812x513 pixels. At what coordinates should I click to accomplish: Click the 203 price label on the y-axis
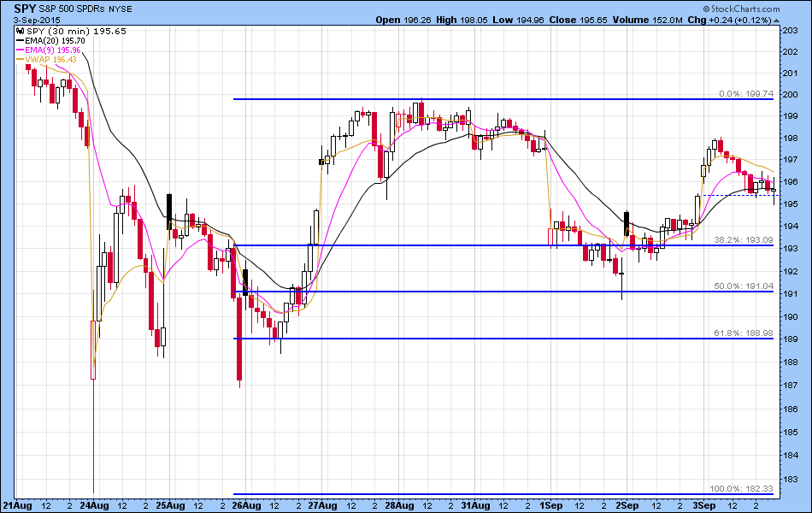coord(791,31)
